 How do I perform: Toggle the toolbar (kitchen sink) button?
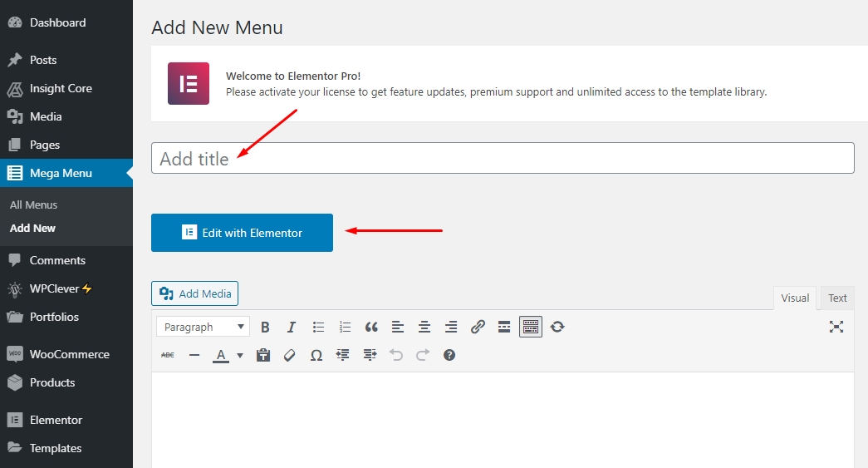(531, 327)
